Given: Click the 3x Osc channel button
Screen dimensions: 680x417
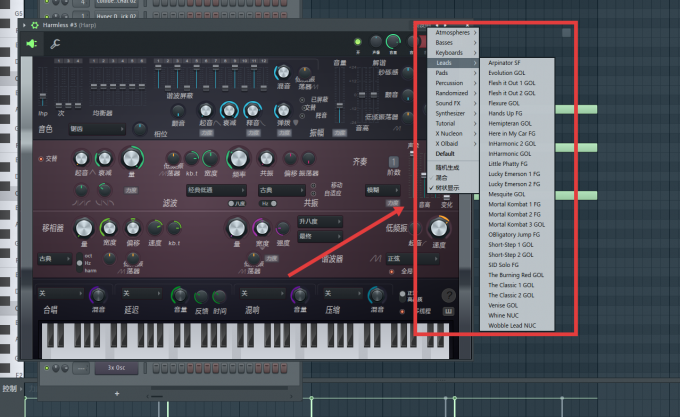Looking at the screenshot, I should pyautogui.click(x=117, y=368).
